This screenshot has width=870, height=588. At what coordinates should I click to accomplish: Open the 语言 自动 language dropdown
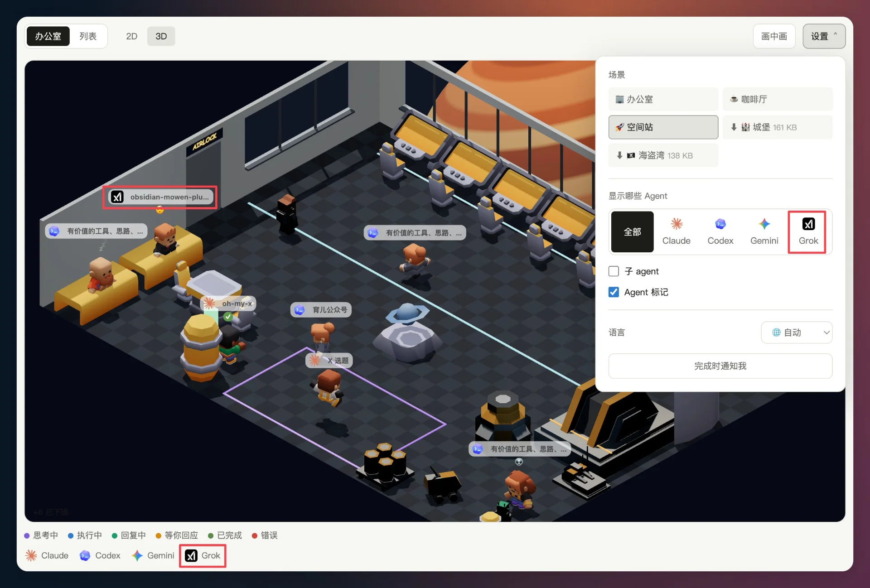pos(797,333)
